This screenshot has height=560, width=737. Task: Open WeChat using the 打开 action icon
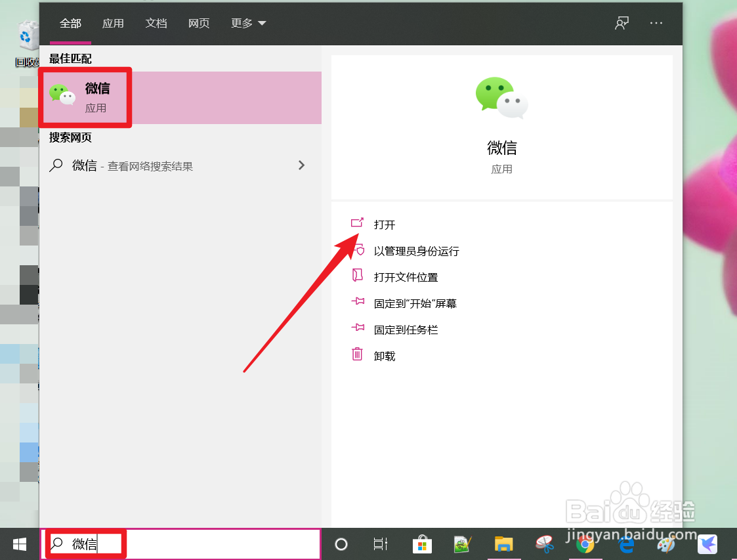pyautogui.click(x=357, y=223)
